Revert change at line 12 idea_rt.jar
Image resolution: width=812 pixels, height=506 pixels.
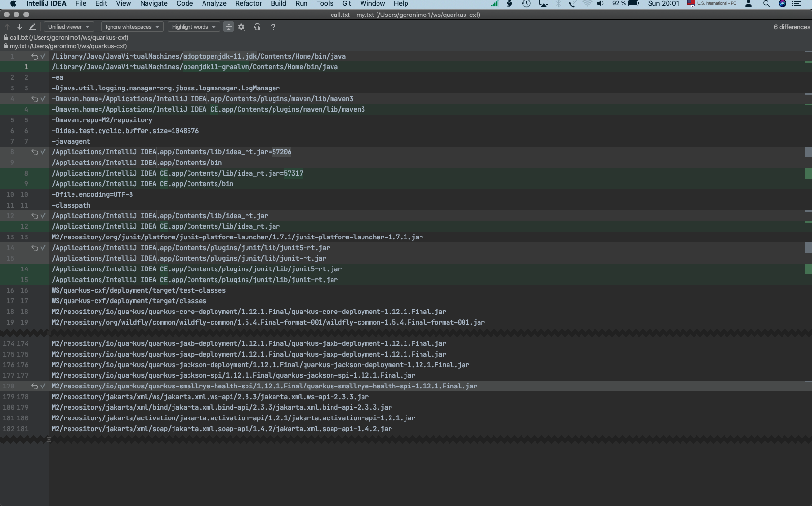[x=35, y=216]
